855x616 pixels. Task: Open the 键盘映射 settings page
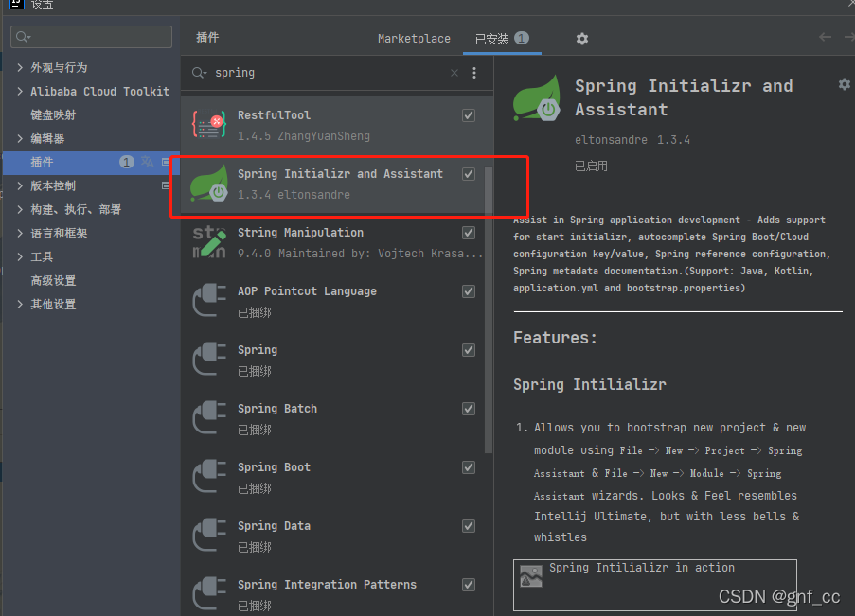53,115
